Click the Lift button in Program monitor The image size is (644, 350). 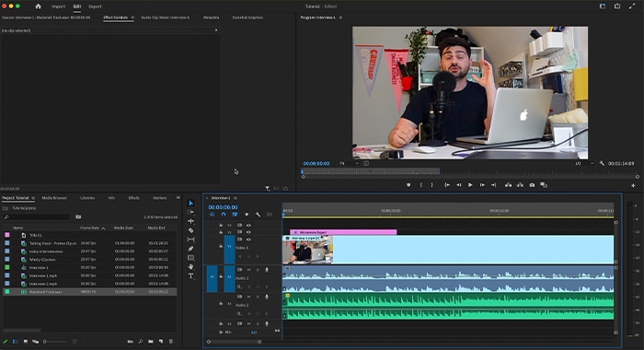tap(508, 185)
